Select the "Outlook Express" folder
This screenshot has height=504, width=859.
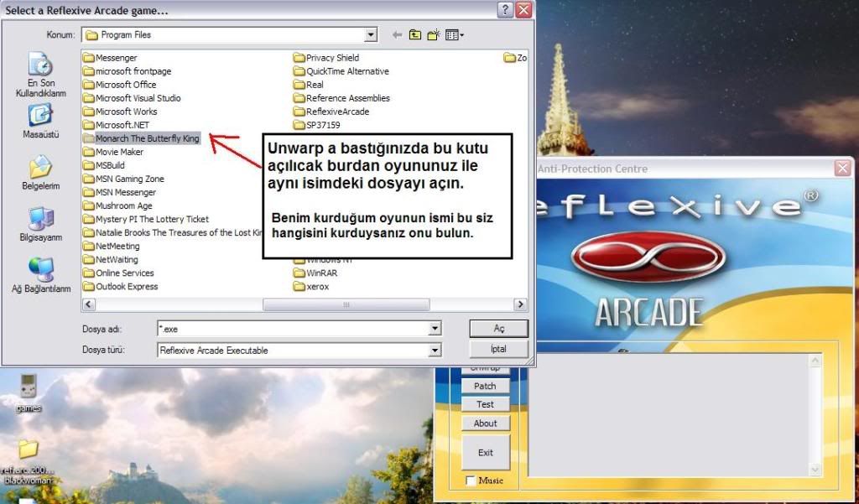pyautogui.click(x=121, y=287)
